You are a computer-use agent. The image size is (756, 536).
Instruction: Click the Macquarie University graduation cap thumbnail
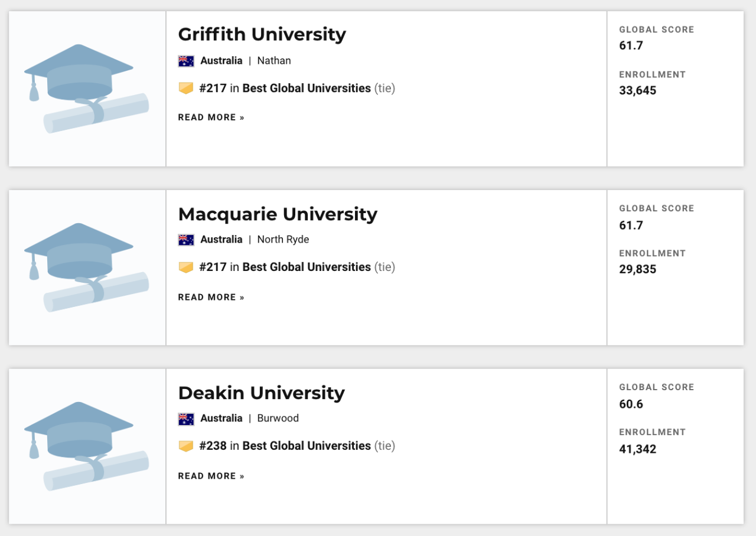(x=87, y=267)
